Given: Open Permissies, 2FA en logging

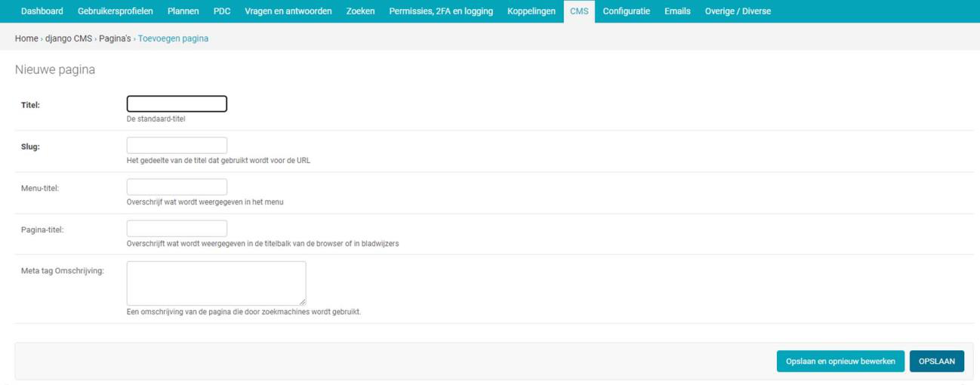Looking at the screenshot, I should click(441, 11).
